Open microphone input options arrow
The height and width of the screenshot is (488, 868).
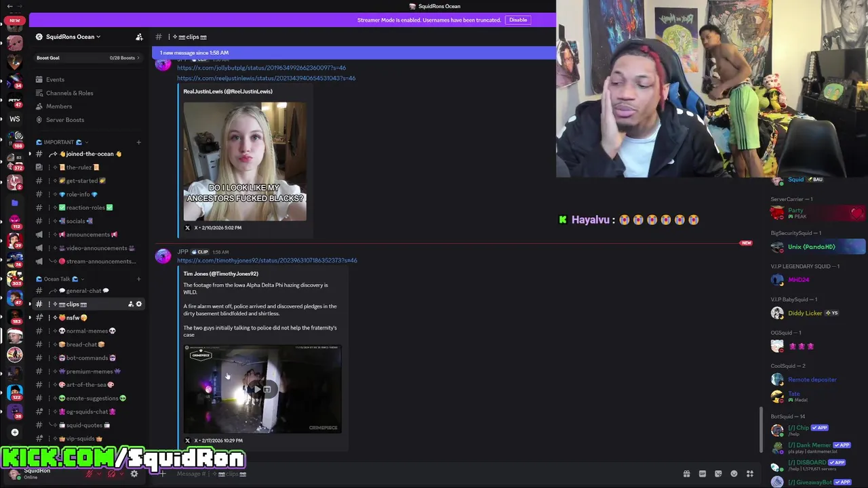[x=99, y=474]
